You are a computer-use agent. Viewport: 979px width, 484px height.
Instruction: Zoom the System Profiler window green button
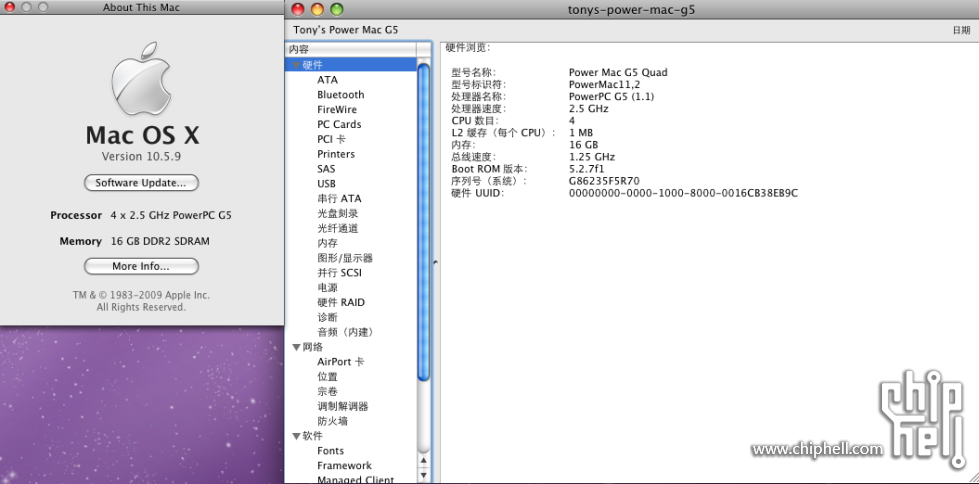point(337,9)
